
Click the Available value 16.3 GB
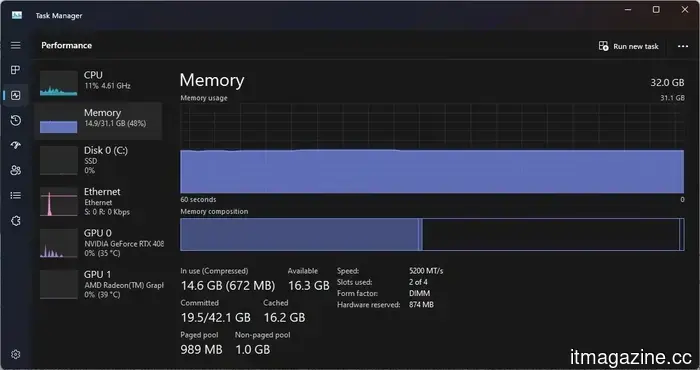pos(308,286)
